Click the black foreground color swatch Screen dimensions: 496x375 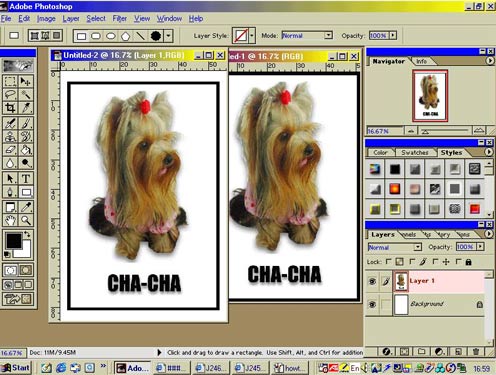point(13,240)
